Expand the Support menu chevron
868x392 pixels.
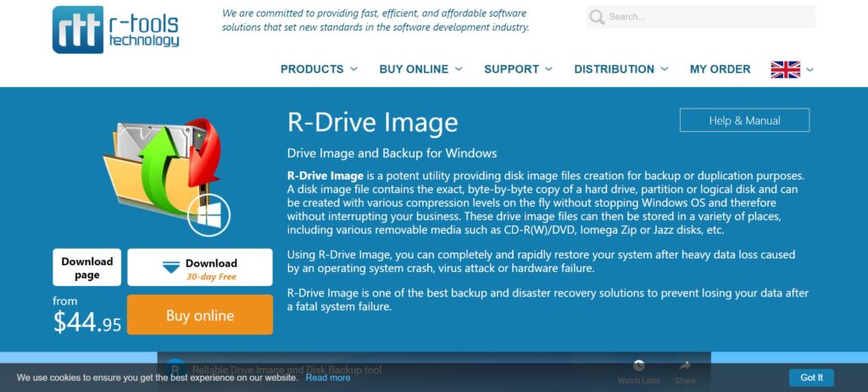pos(548,69)
